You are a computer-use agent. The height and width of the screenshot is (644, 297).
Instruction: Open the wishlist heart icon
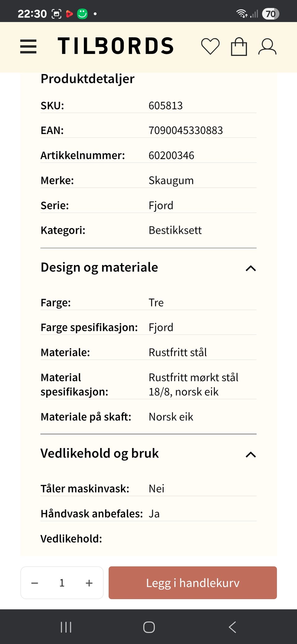click(x=210, y=46)
